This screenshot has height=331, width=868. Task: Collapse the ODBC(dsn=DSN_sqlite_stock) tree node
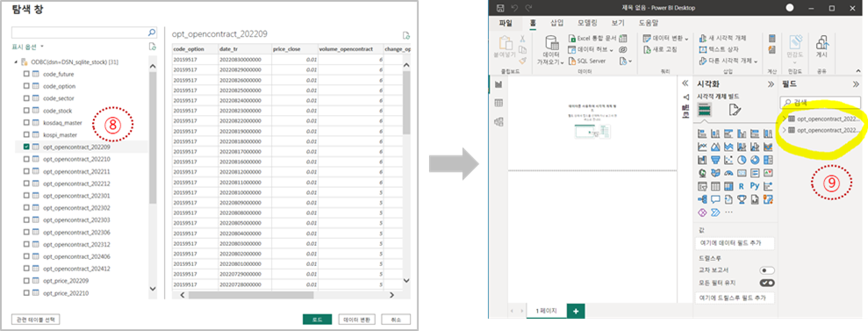pos(16,61)
